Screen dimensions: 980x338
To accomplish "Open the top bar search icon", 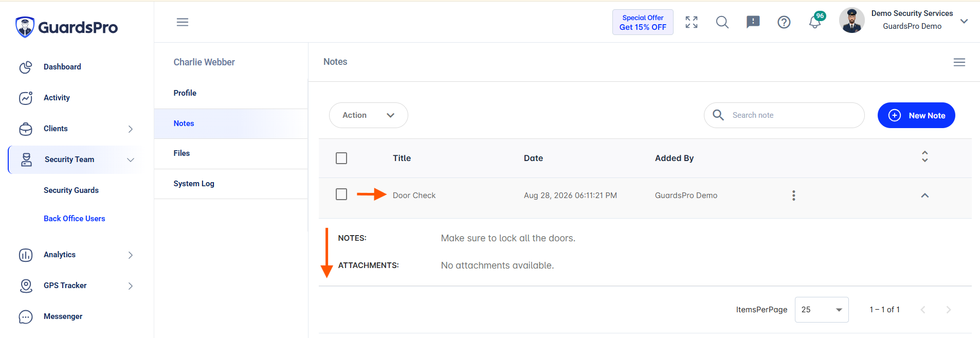I will (x=722, y=22).
